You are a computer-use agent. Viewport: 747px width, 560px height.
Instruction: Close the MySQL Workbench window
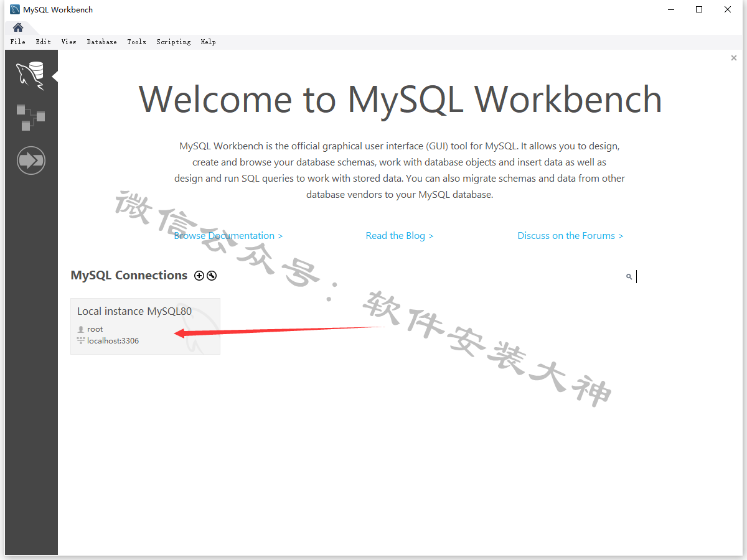728,9
